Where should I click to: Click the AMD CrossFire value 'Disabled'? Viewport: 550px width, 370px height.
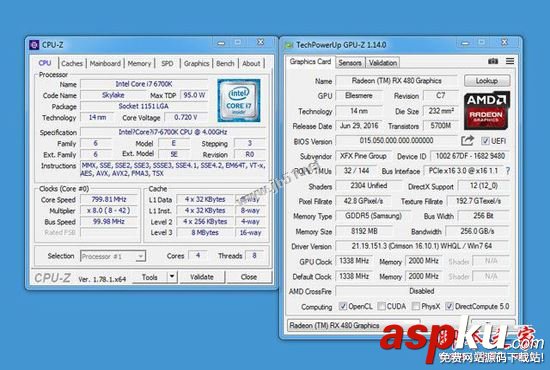[x=422, y=291]
